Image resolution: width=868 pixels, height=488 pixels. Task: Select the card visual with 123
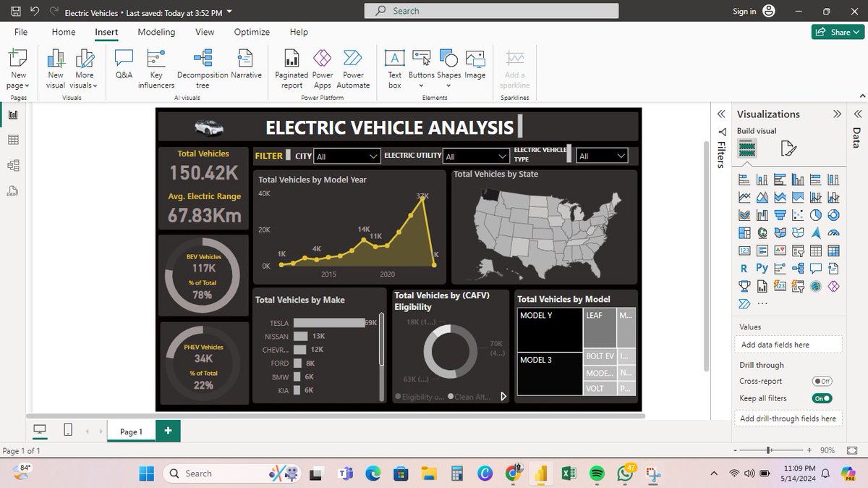744,251
